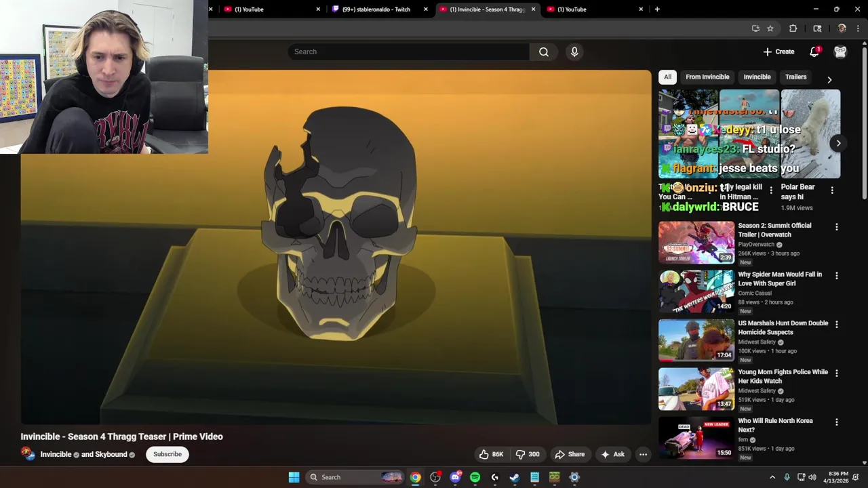Open the notepad icon in the taskbar
Screen dimensions: 868x488
(x=534, y=477)
